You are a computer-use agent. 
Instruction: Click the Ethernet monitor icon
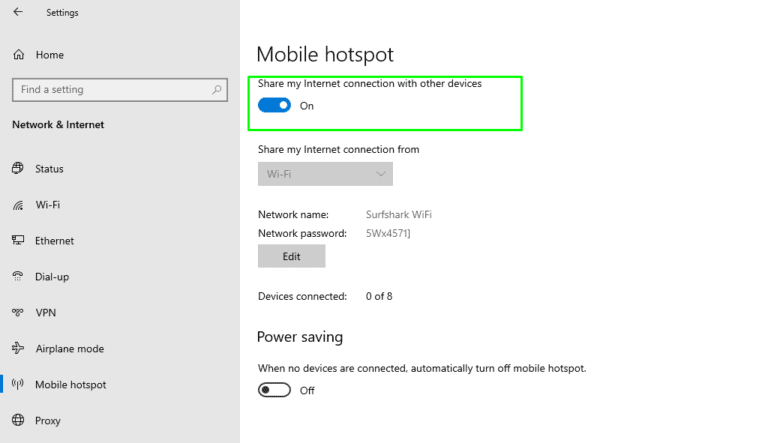18,241
